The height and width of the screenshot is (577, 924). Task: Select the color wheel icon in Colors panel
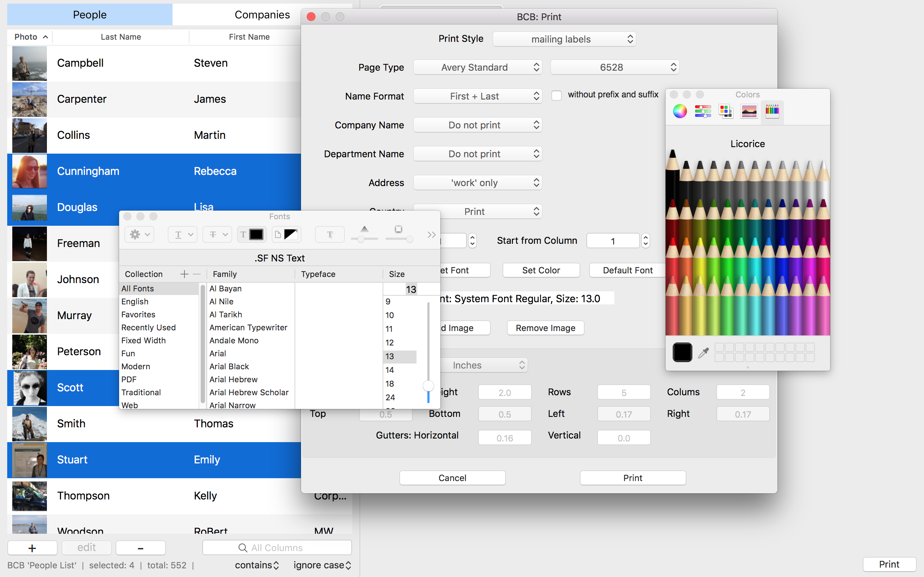point(680,111)
